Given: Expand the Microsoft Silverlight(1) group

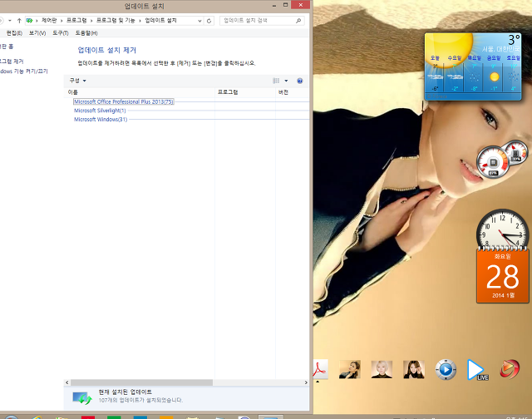Looking at the screenshot, I should (100, 111).
